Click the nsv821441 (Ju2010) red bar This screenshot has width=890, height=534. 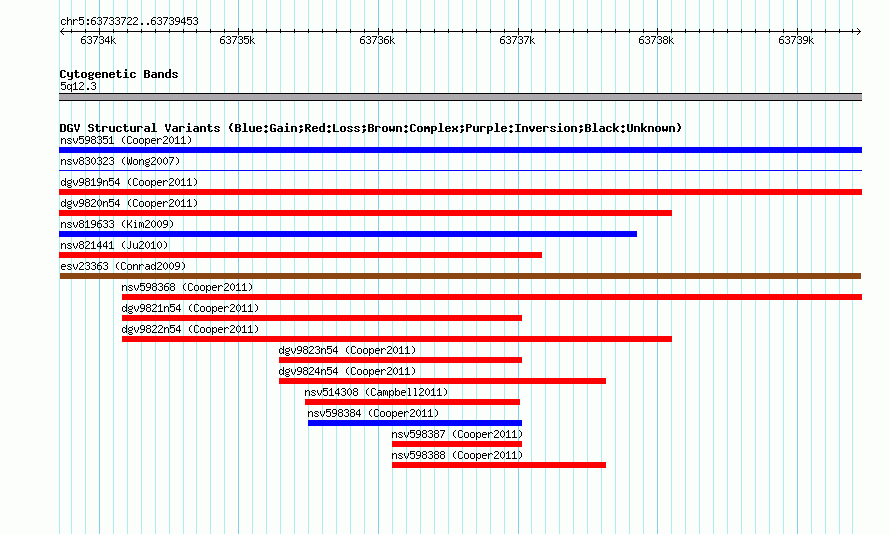tap(300, 255)
